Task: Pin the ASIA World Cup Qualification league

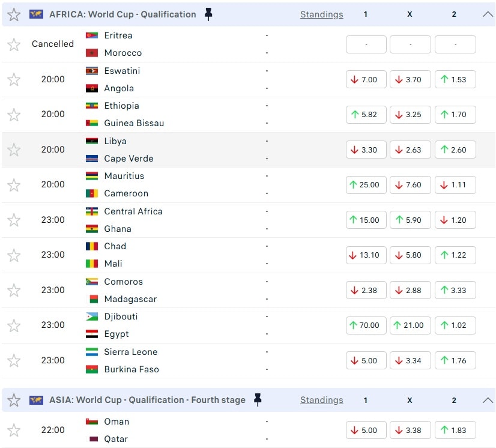Action: (x=258, y=400)
